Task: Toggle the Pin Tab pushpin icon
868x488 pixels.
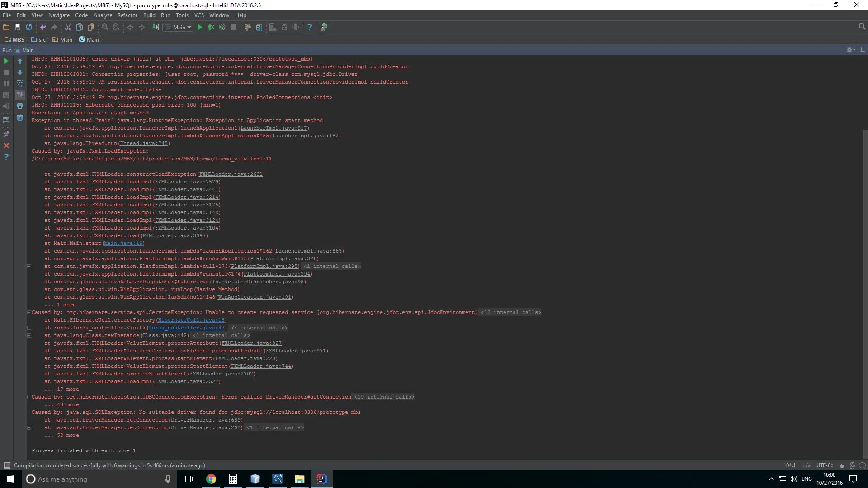Action: (x=6, y=134)
